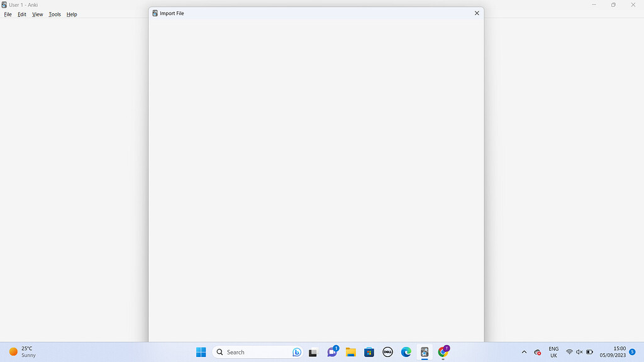Unmute the system volume
The image size is (644, 362).
point(579,352)
